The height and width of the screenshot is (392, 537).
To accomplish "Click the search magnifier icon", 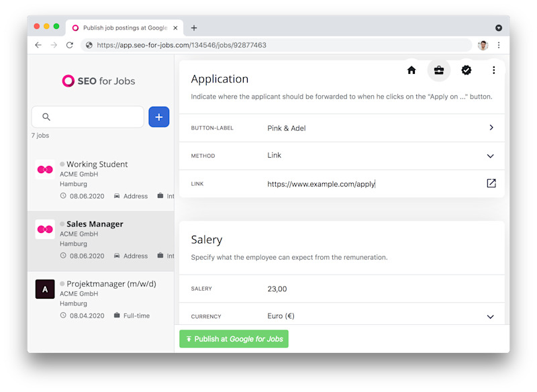I will pos(46,117).
